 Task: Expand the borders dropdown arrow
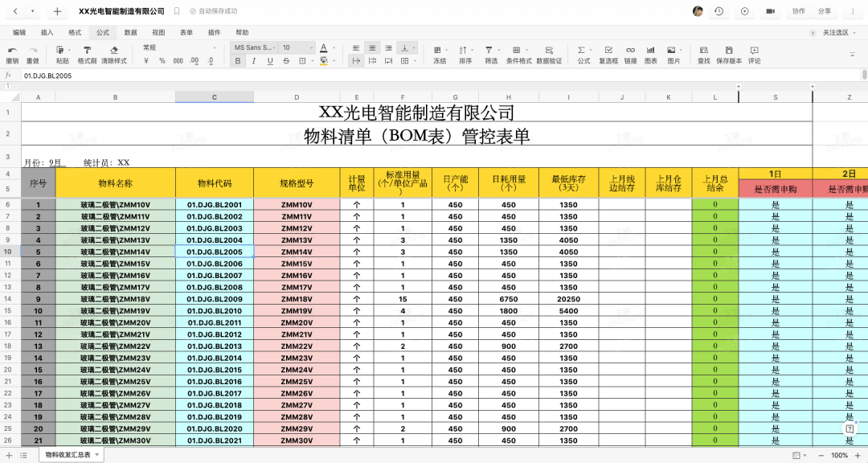[x=311, y=61]
